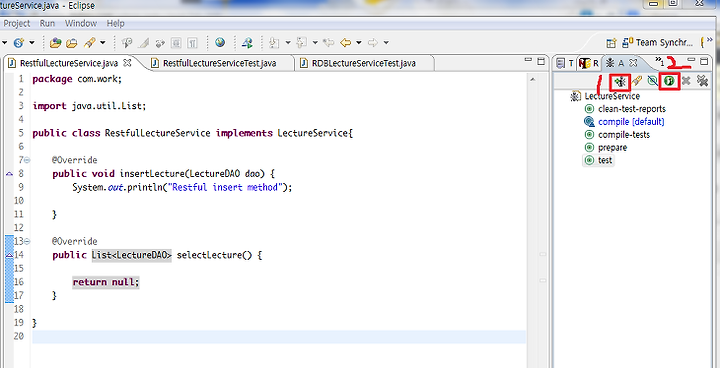Select the prepare Ant target
720x368 pixels.
click(x=606, y=147)
